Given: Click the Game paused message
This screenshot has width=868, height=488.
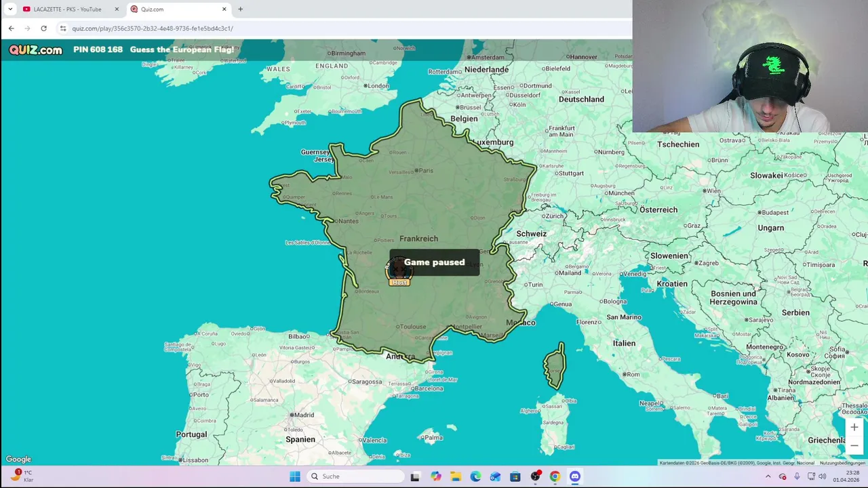Looking at the screenshot, I should [x=435, y=262].
